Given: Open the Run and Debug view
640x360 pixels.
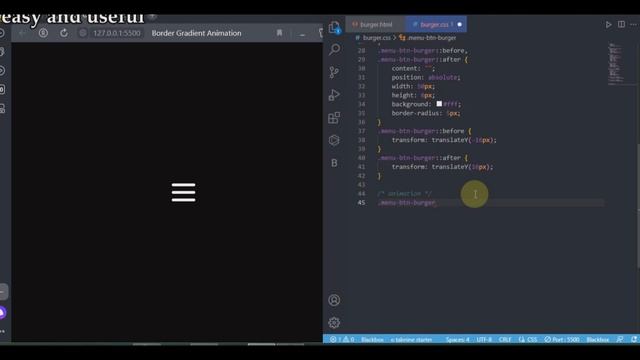Looking at the screenshot, I should pyautogui.click(x=334, y=95).
